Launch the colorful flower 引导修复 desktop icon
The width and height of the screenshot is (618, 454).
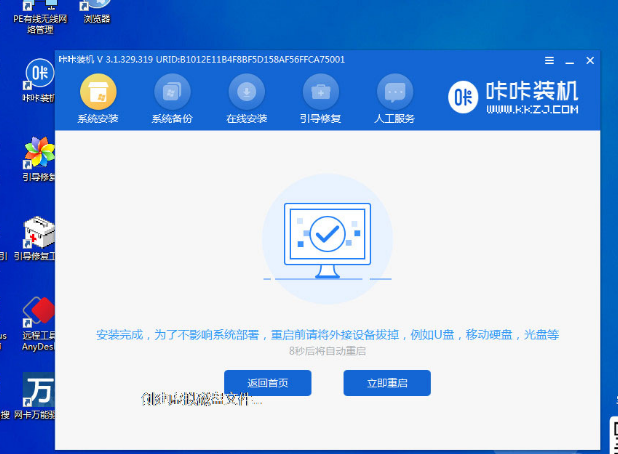point(38,155)
